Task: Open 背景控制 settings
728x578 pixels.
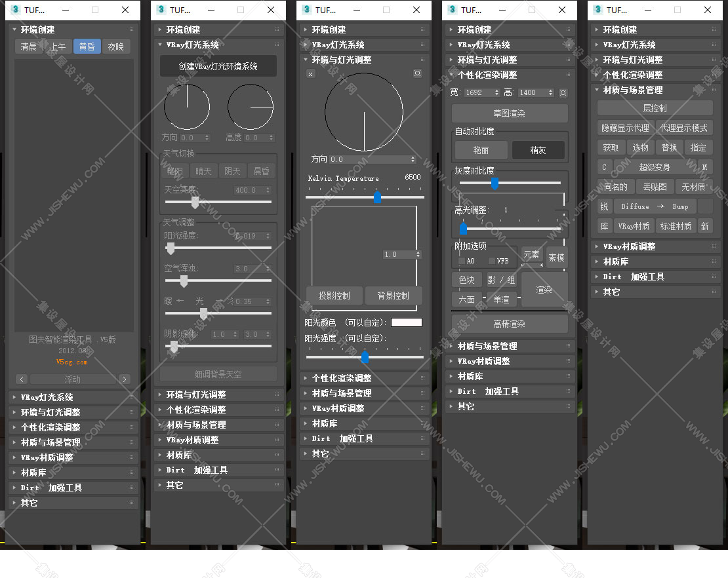Action: point(394,296)
